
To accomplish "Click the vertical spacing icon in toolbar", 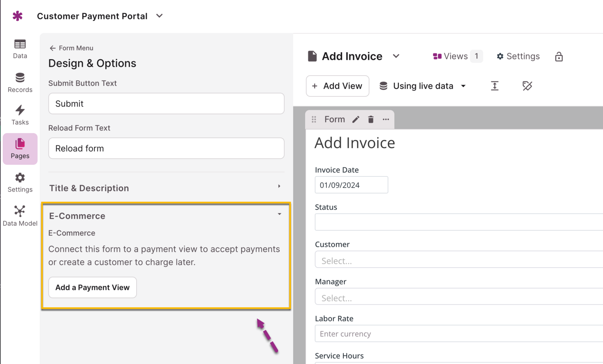I will 494,86.
